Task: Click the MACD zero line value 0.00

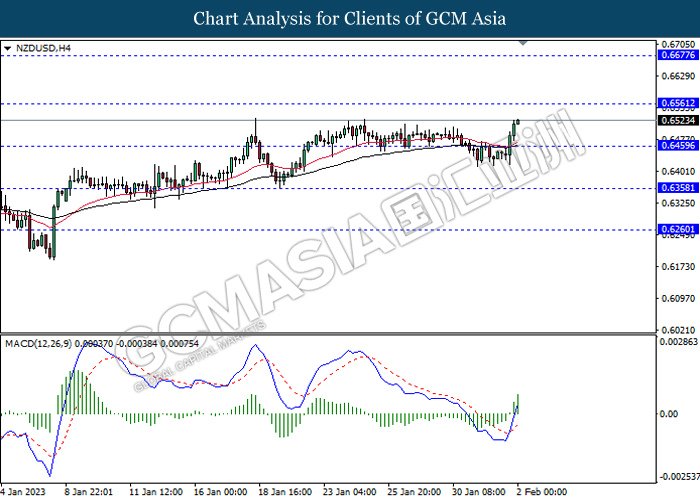Action: point(669,414)
